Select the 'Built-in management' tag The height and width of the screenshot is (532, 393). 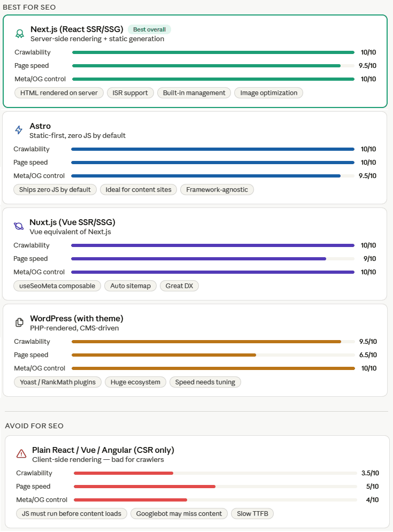point(194,93)
